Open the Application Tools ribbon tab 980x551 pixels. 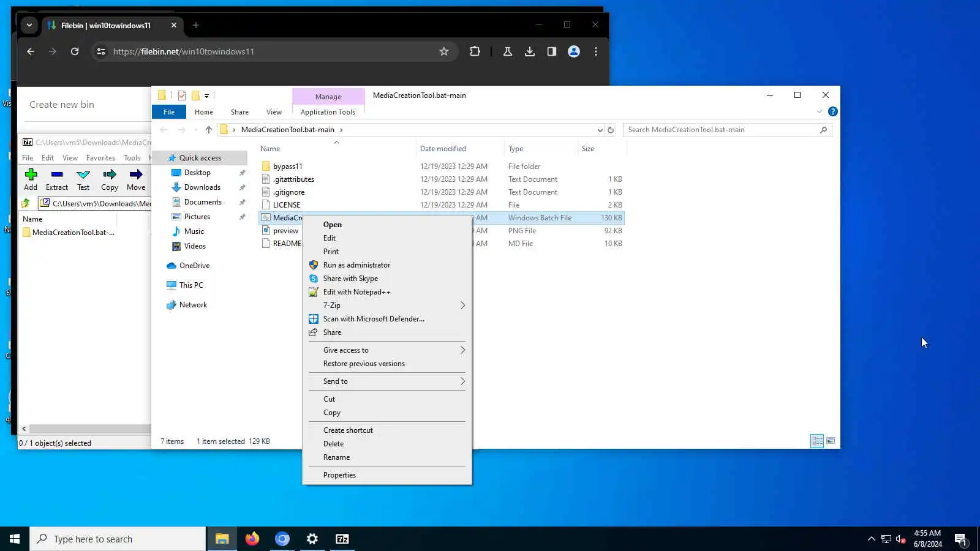click(328, 112)
